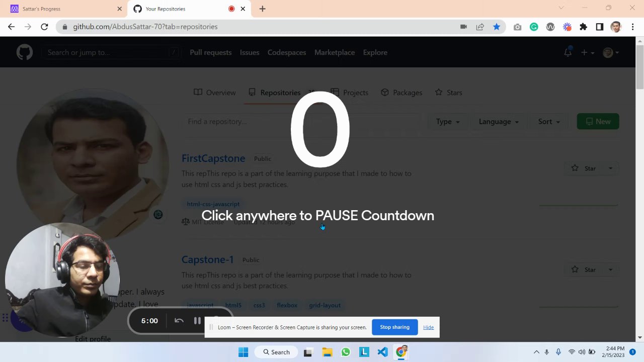Open the html5 topic tag

tap(233, 305)
